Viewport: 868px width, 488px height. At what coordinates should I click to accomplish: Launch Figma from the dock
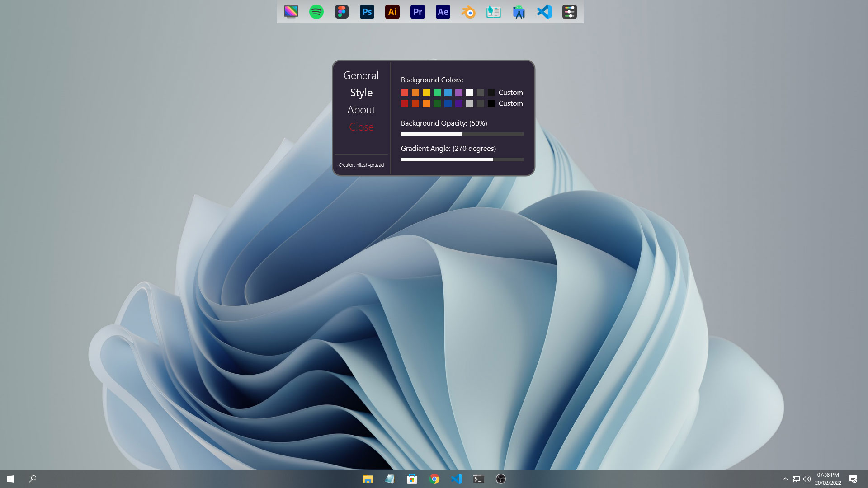[342, 12]
